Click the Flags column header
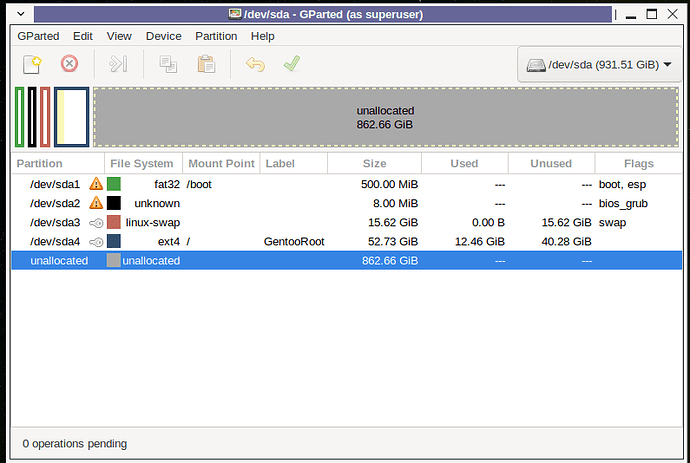690x463 pixels. [x=639, y=163]
